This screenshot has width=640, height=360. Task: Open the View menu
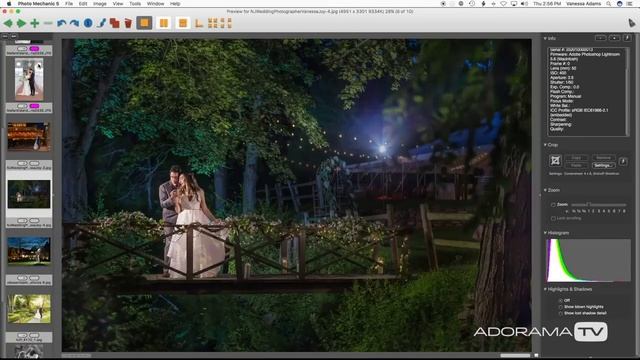[118, 4]
